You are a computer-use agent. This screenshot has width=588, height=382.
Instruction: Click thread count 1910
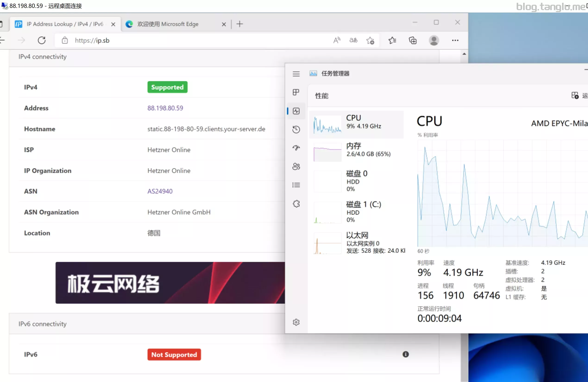[453, 296]
